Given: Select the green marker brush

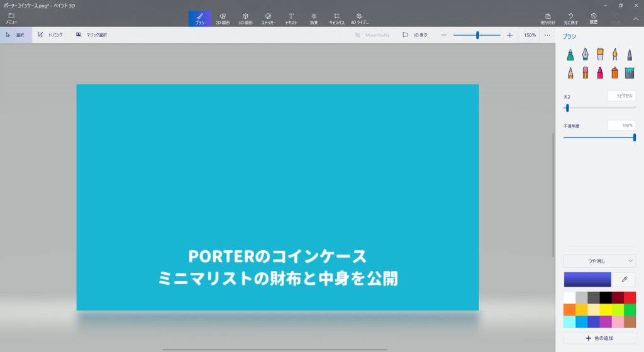Looking at the screenshot, I should [570, 55].
